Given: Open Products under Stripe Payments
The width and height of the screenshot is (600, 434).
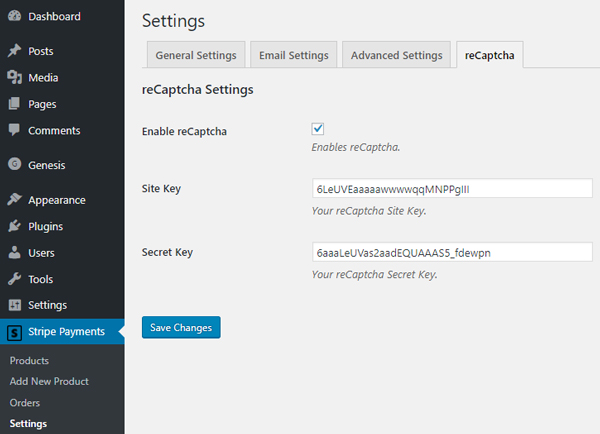Looking at the screenshot, I should (x=29, y=361).
